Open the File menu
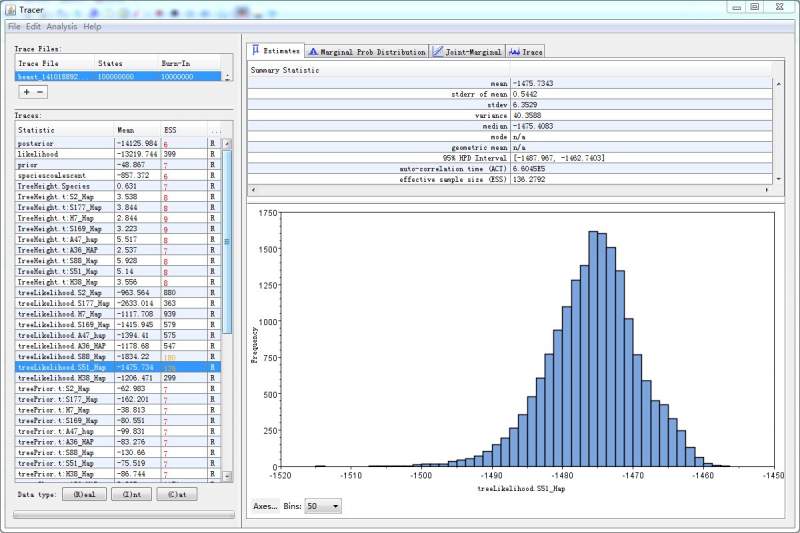The height and width of the screenshot is (533, 800). tap(14, 26)
